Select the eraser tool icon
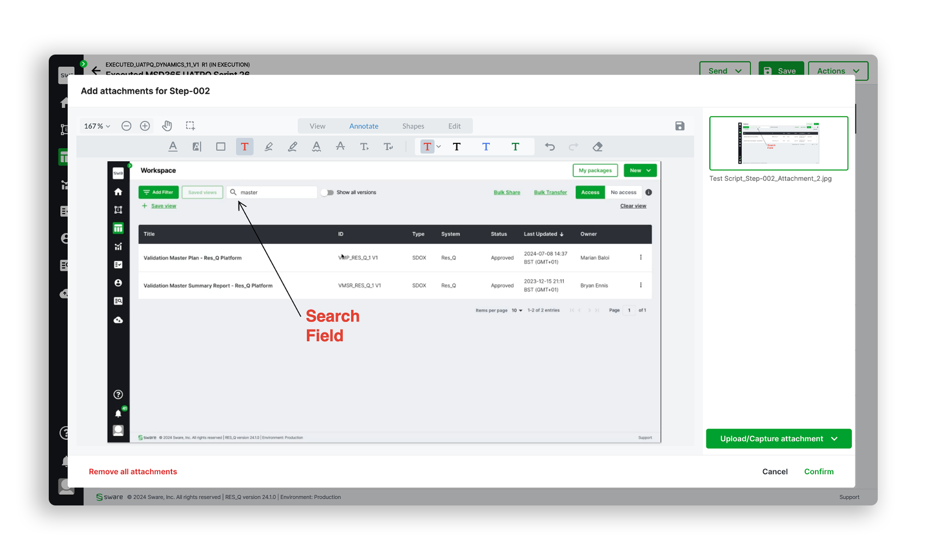 click(597, 146)
